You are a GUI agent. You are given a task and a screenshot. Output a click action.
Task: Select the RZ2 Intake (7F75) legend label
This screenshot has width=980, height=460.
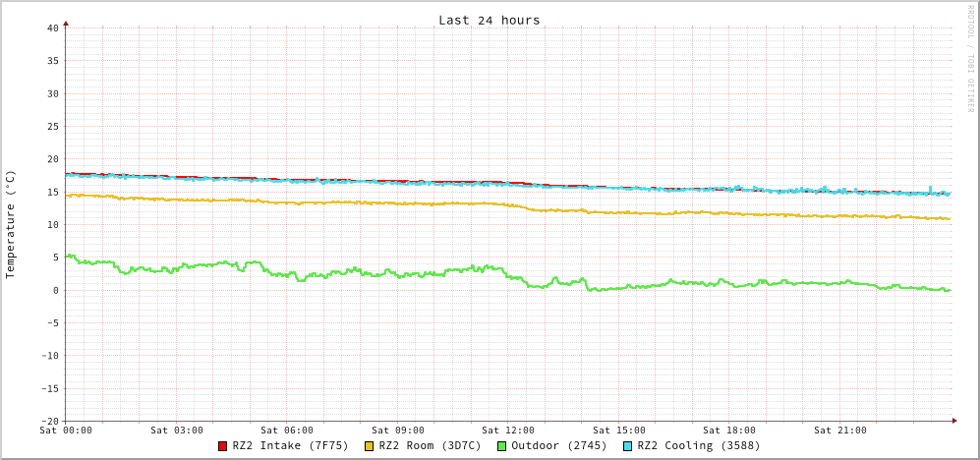tap(290, 445)
